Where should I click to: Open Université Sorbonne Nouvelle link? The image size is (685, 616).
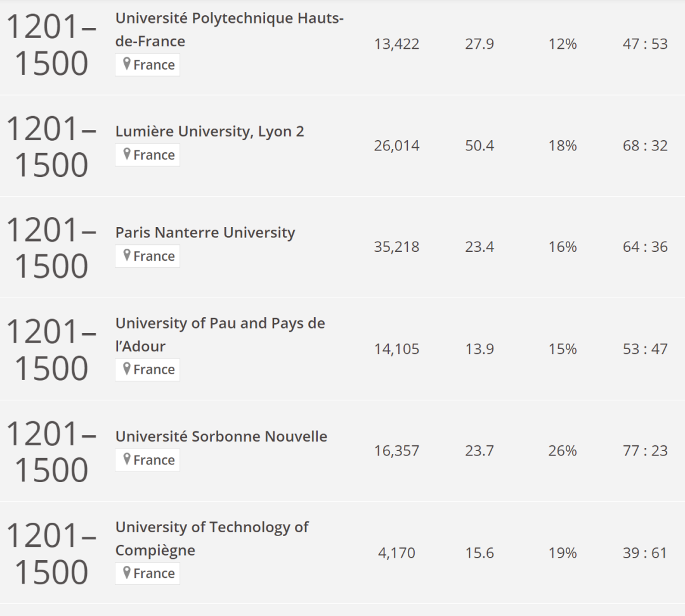pos(221,436)
